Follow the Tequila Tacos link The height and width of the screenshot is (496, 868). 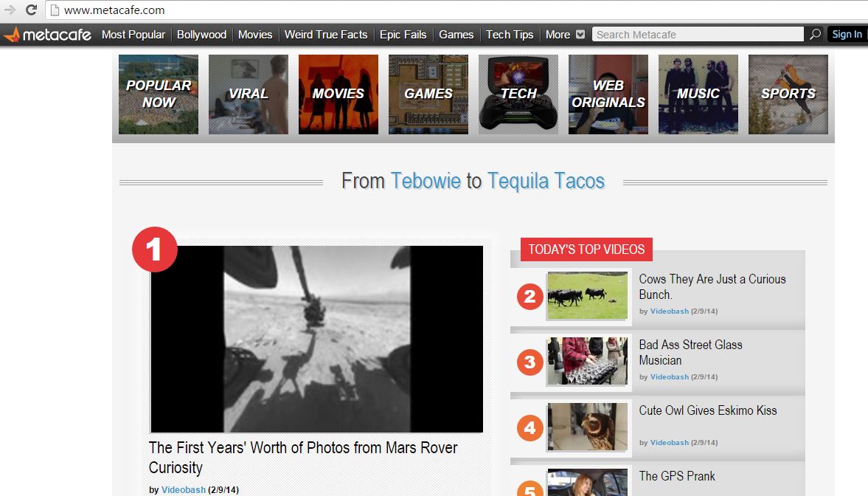pyautogui.click(x=546, y=182)
